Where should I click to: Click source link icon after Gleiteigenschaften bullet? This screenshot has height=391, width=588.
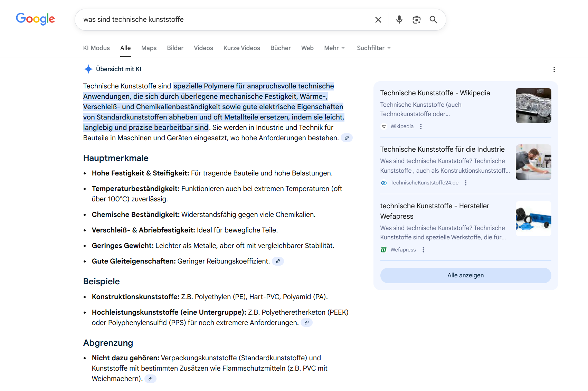[x=278, y=261]
